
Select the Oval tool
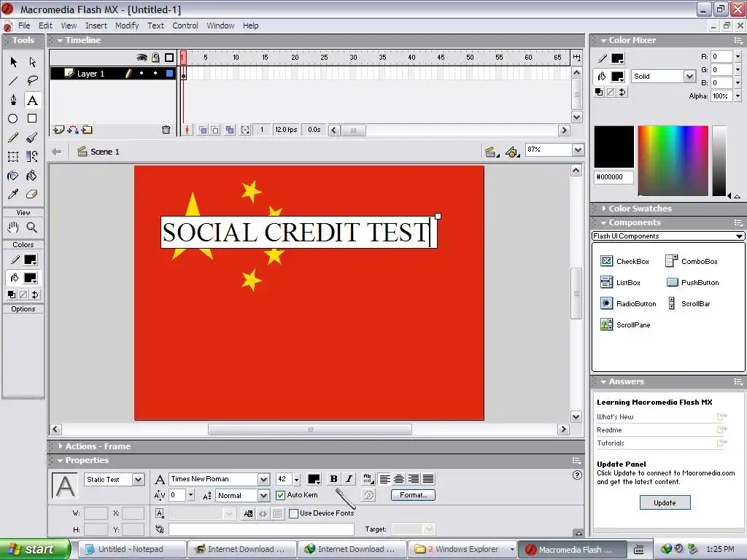point(13,119)
